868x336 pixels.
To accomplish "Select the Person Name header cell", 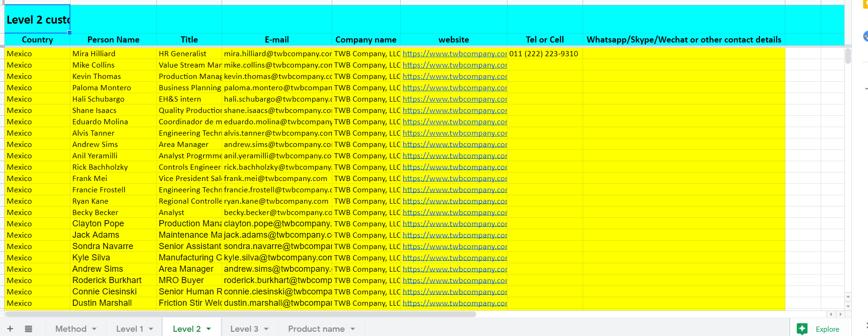I will [x=113, y=40].
